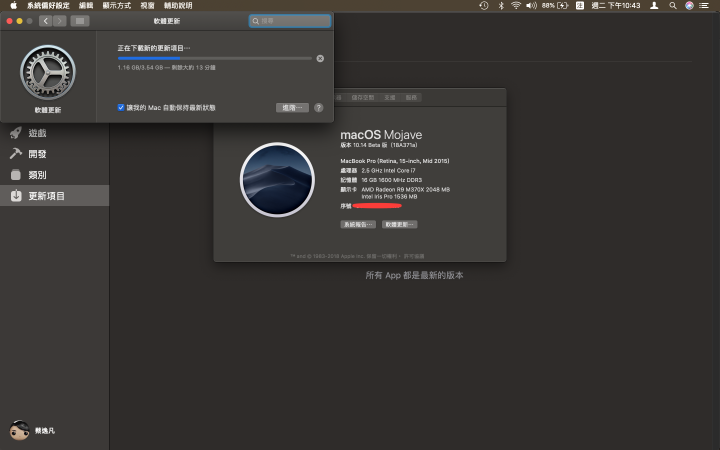
Task: Open the 系統偏好設定 menu
Action: [x=48, y=6]
